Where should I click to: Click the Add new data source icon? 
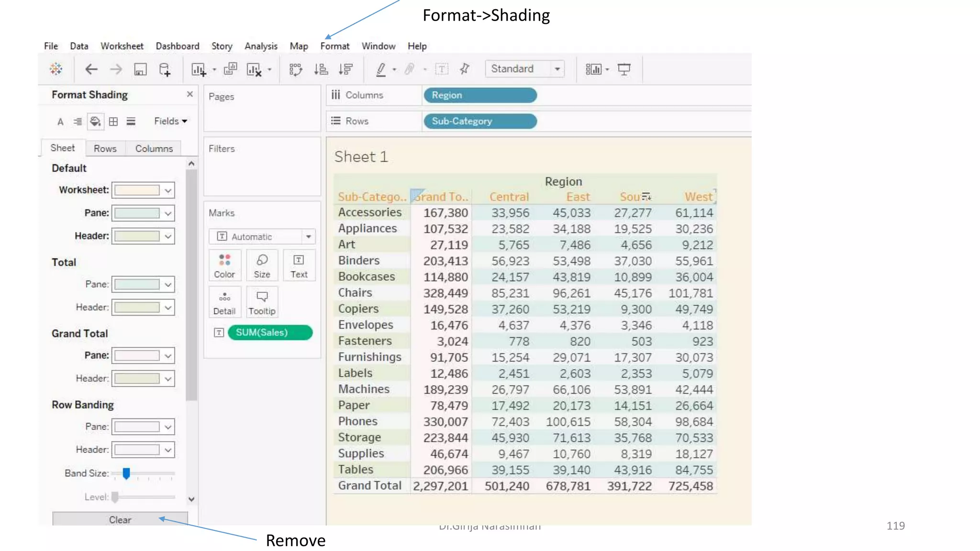pyautogui.click(x=165, y=70)
